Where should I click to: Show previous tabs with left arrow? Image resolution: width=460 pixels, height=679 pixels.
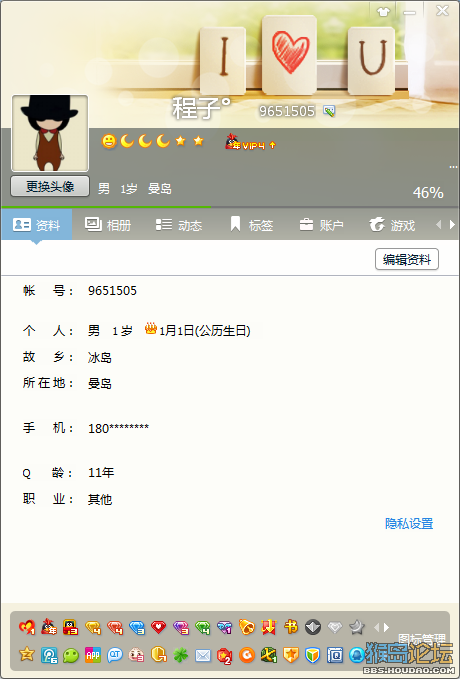[438, 224]
